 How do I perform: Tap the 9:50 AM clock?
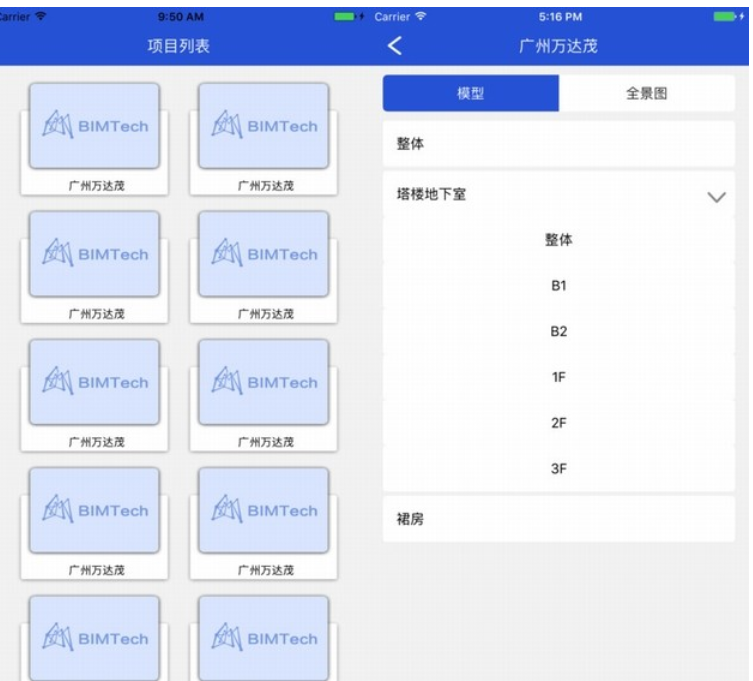pyautogui.click(x=181, y=17)
